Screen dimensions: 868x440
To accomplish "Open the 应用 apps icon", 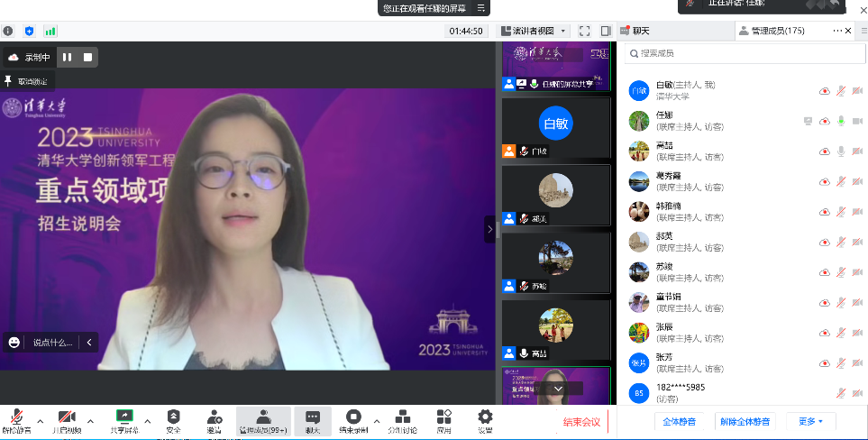I will 444,421.
